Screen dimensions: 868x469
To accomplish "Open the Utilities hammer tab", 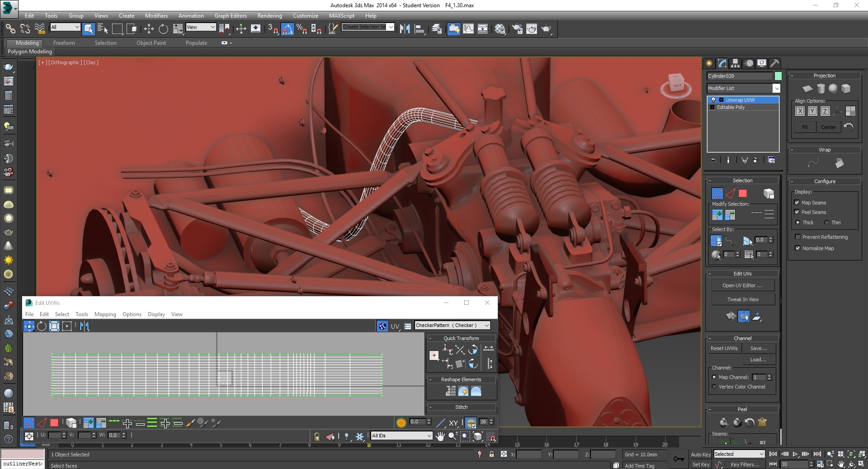I will [774, 63].
